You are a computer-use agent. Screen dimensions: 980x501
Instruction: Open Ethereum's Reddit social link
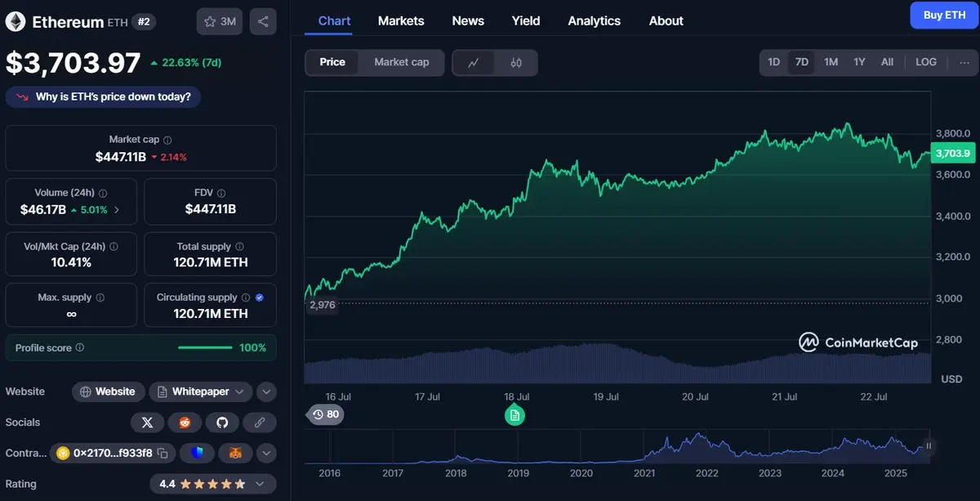[185, 423]
